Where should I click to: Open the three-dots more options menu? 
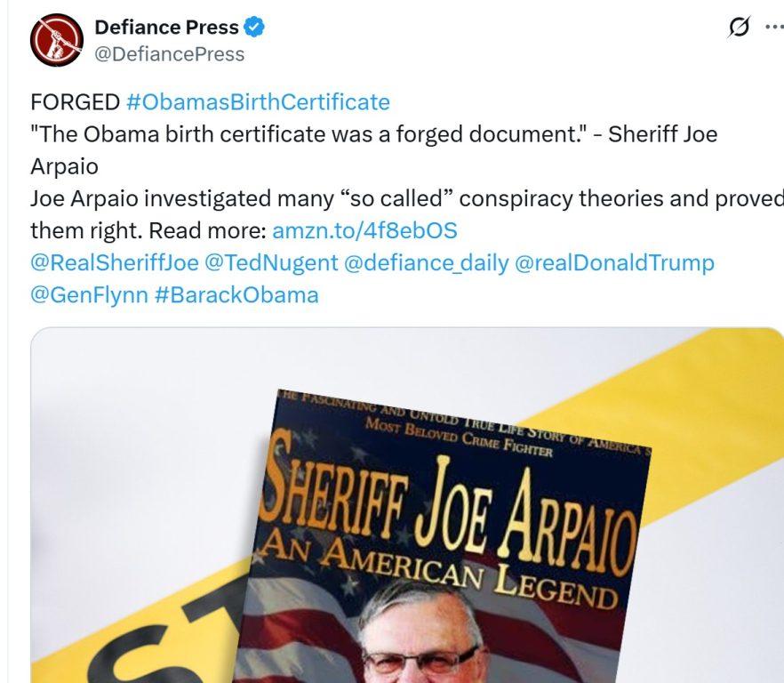[x=774, y=27]
